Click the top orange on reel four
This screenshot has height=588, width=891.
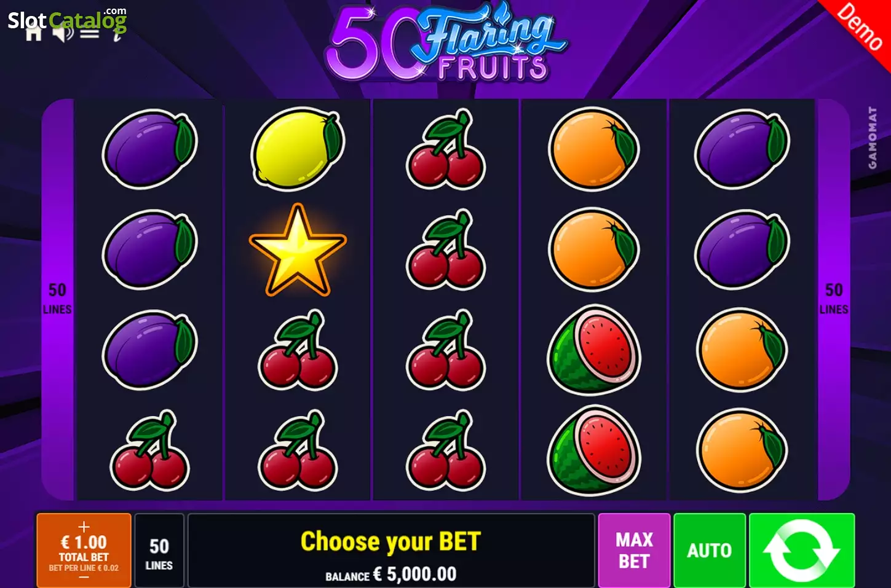(x=594, y=149)
